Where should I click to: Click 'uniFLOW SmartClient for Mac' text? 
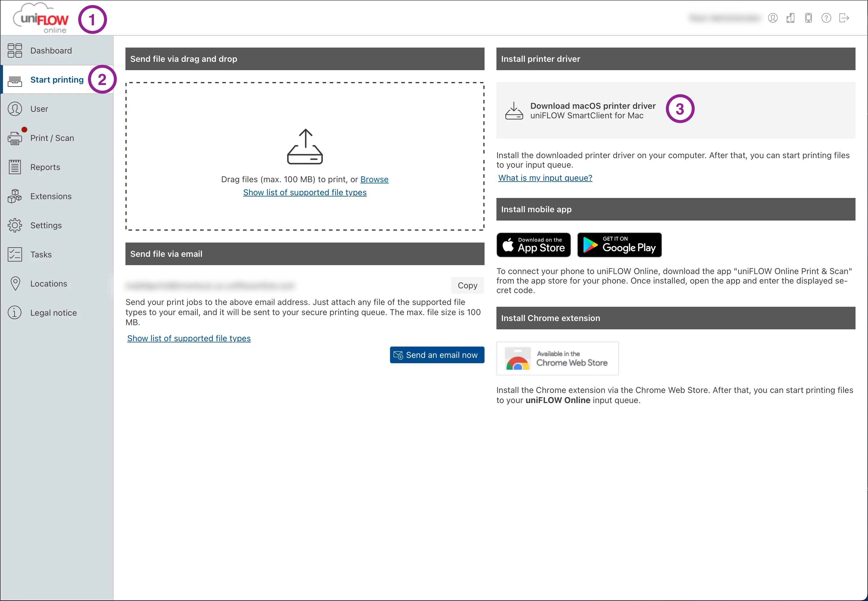tap(587, 116)
